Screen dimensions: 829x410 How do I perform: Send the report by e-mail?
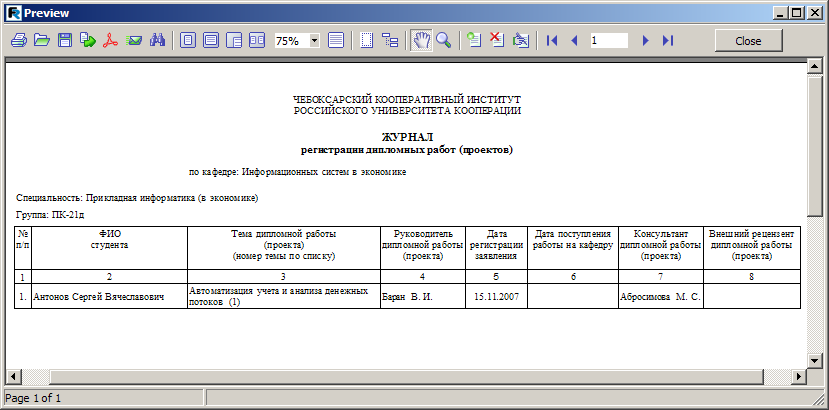point(134,41)
